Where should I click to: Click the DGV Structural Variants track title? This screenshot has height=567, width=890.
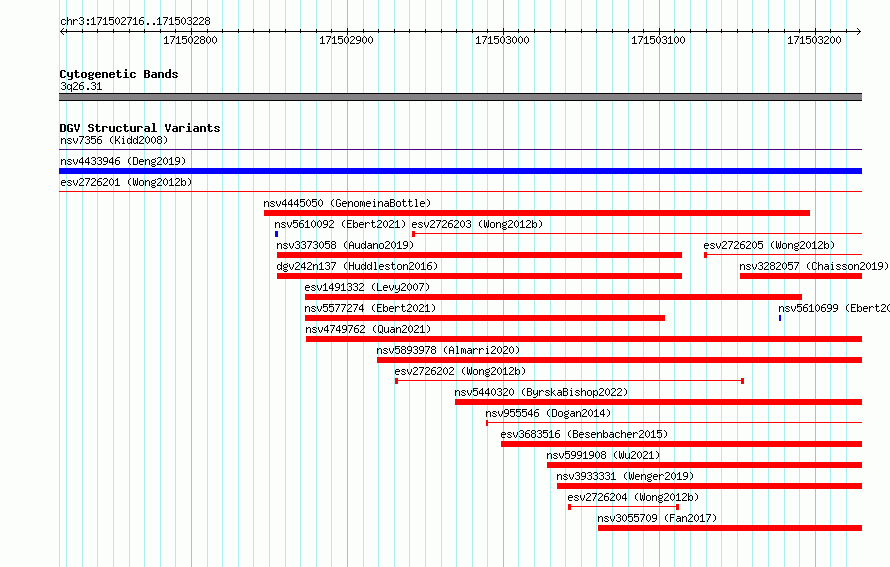pyautogui.click(x=140, y=128)
